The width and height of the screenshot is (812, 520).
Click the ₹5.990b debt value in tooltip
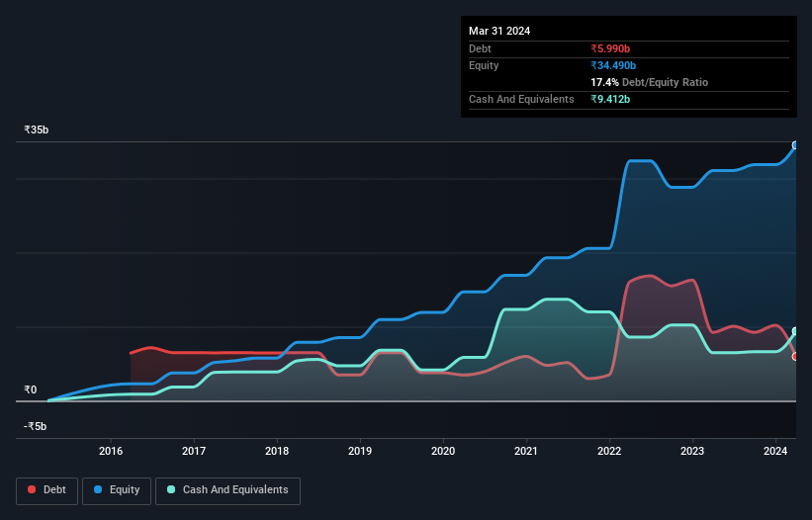[610, 48]
